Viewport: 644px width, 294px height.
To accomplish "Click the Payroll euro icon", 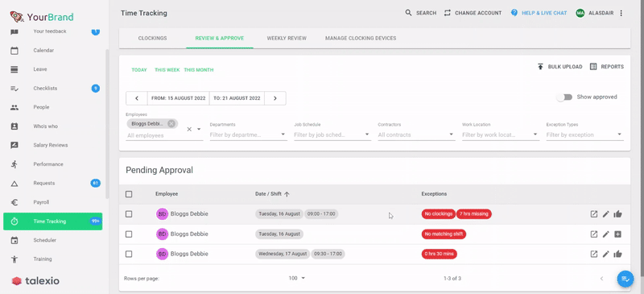I will pos(14,202).
